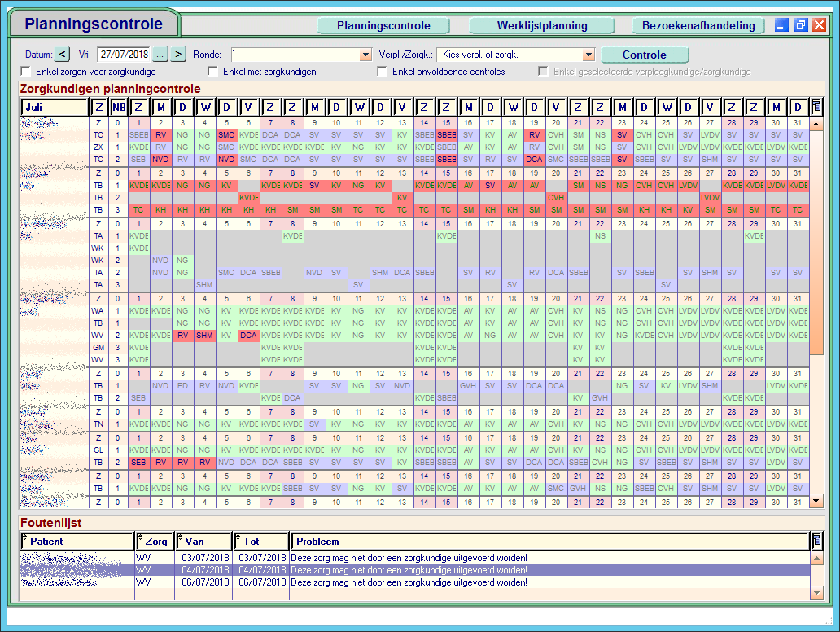Viewport: 840px width, 632px height.
Task: Open column chooser icon of Foutenlijst
Action: click(817, 541)
